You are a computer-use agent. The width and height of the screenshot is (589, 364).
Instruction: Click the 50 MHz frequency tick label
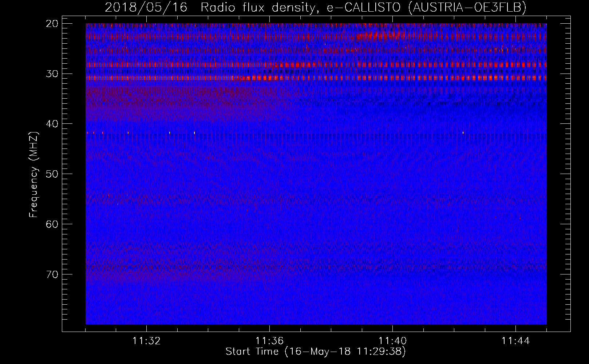point(52,174)
